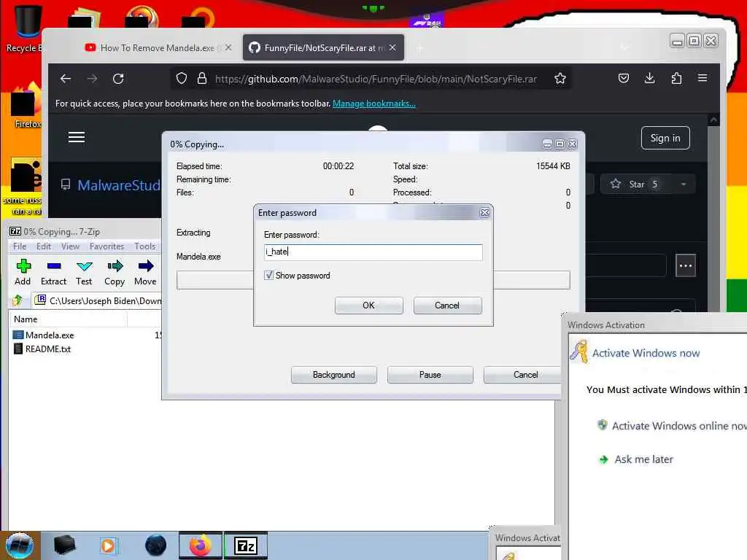Cancel the copying operation

[x=522, y=375]
